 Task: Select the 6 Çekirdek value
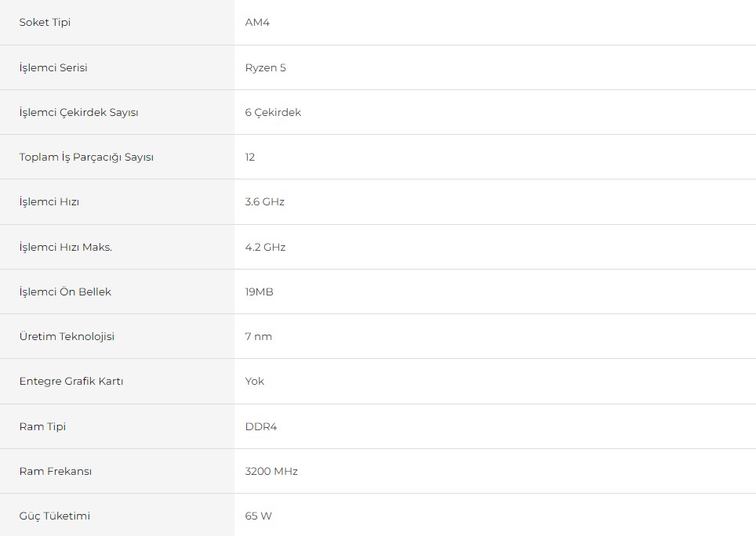pos(273,112)
